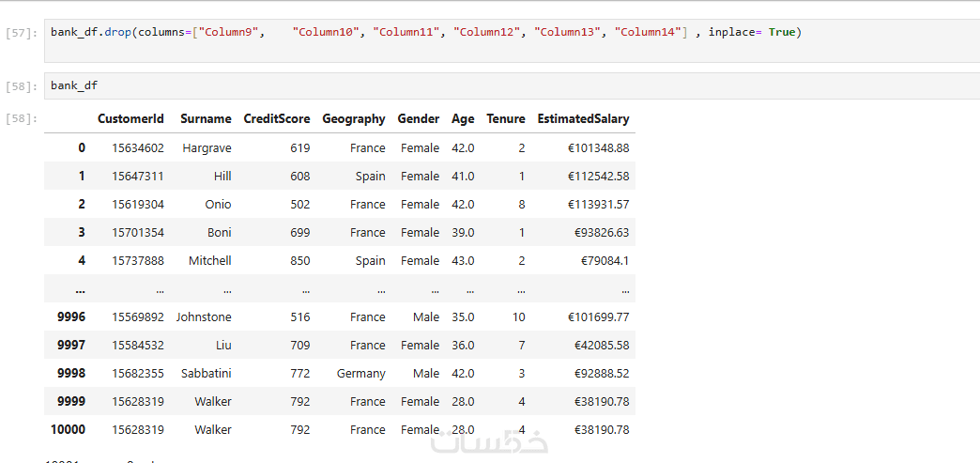This screenshot has width=980, height=463.
Task: Click row index 10000
Action: click(x=67, y=429)
